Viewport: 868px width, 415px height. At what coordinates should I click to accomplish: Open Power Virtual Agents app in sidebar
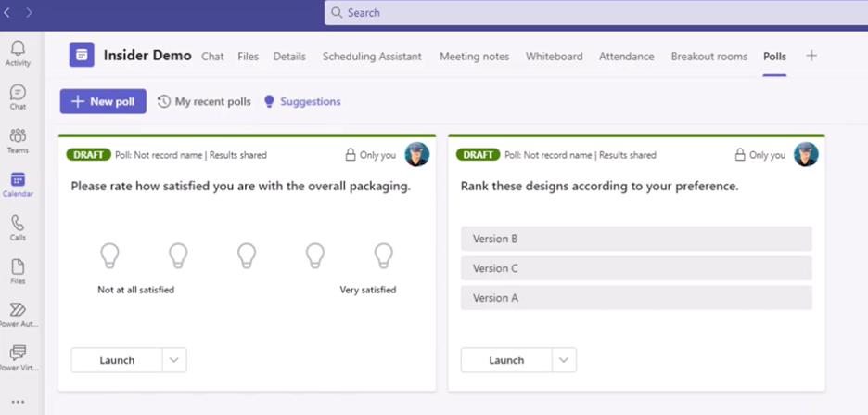18,358
